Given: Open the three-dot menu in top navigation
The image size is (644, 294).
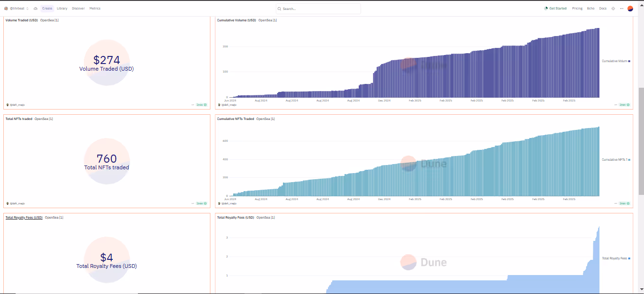Looking at the screenshot, I should 621,9.
